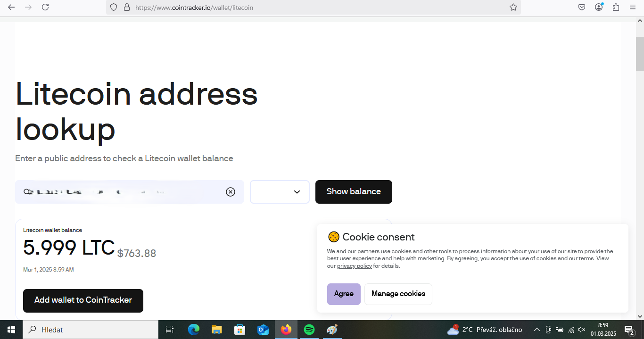The image size is (644, 339).
Task: Open the clock showing 8:59 01.03.2025
Action: click(603, 330)
